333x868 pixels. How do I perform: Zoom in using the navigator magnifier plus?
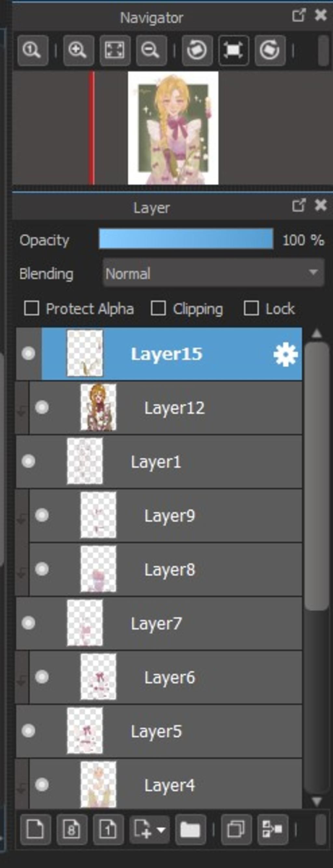pyautogui.click(x=78, y=50)
